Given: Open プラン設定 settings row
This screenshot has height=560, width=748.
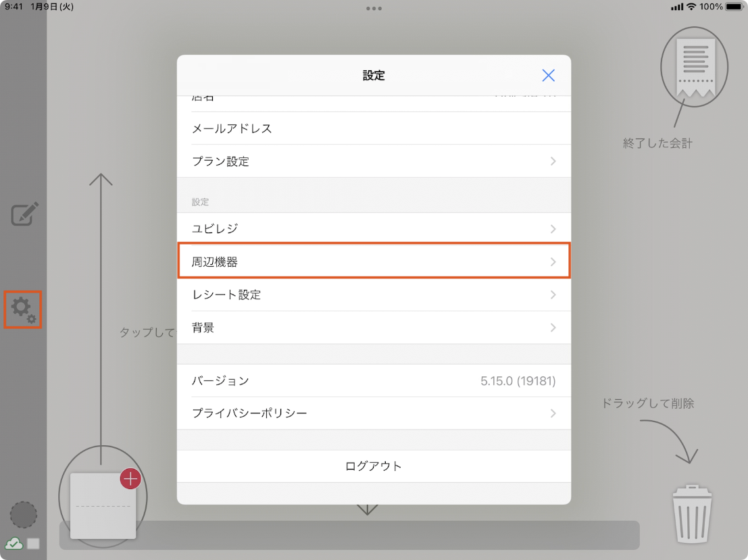Looking at the screenshot, I should tap(374, 161).
